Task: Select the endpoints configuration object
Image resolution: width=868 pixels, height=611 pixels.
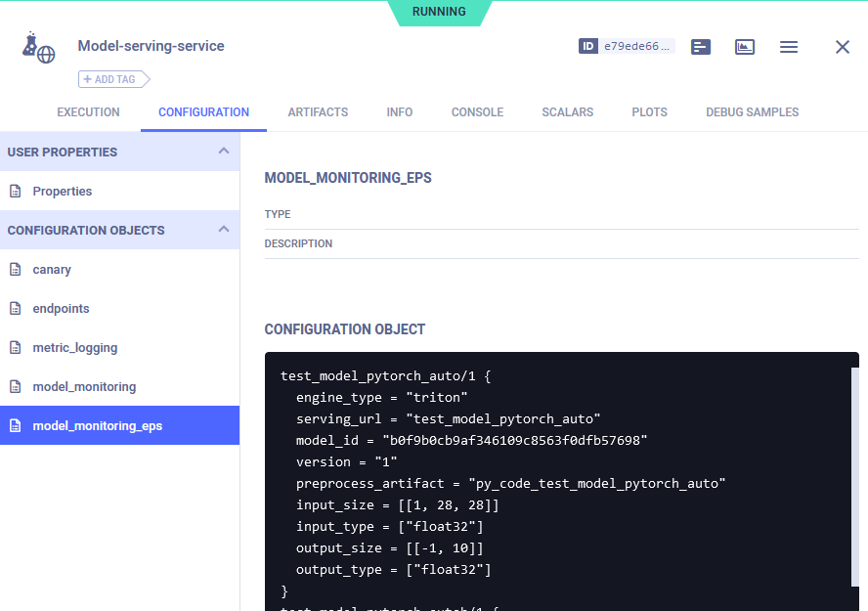Action: [x=119, y=308]
